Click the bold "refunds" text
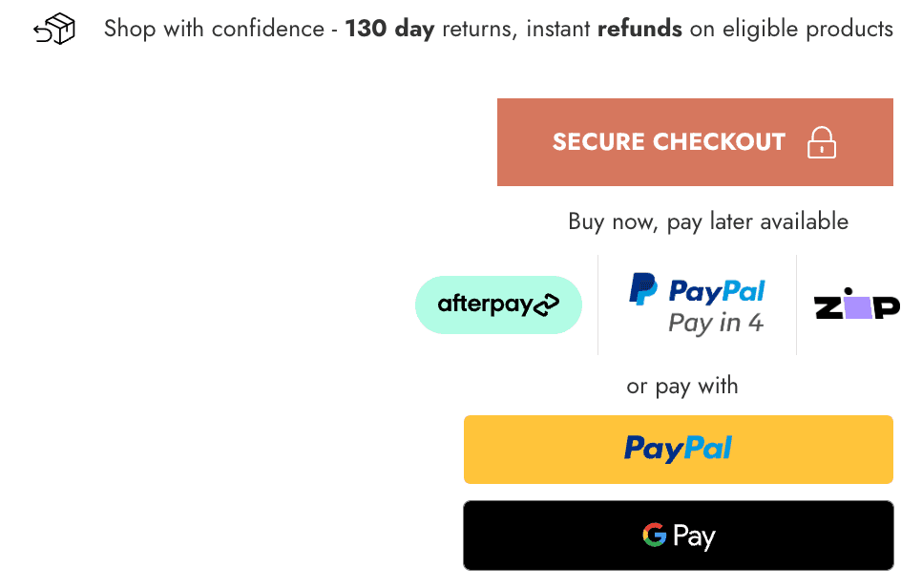This screenshot has width=922, height=588. tap(639, 29)
